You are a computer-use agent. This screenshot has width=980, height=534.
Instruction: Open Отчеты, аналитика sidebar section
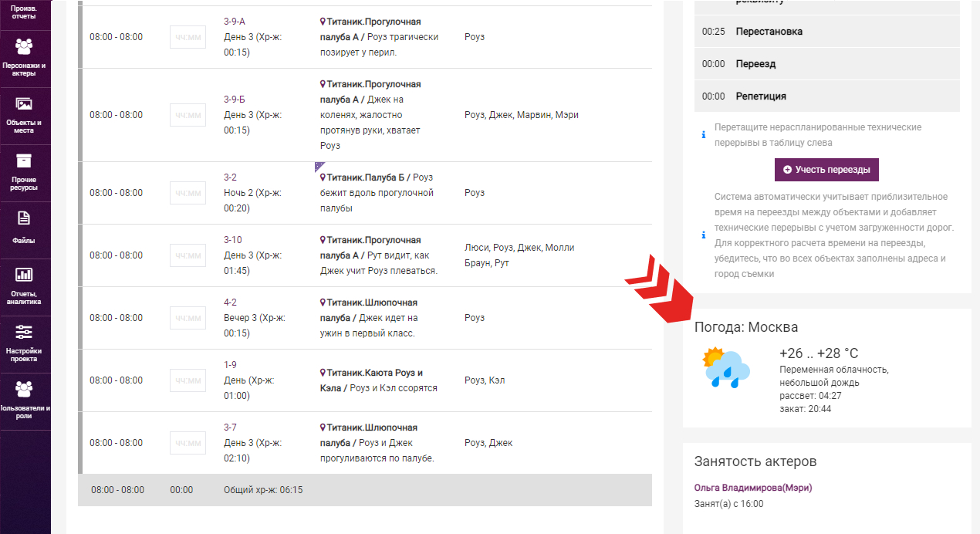point(25,287)
